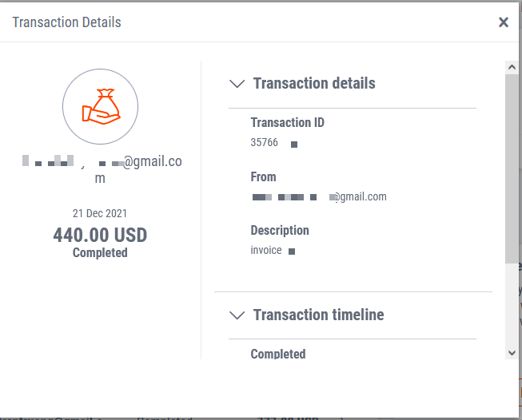Click the Transaction details section heading

314,83
